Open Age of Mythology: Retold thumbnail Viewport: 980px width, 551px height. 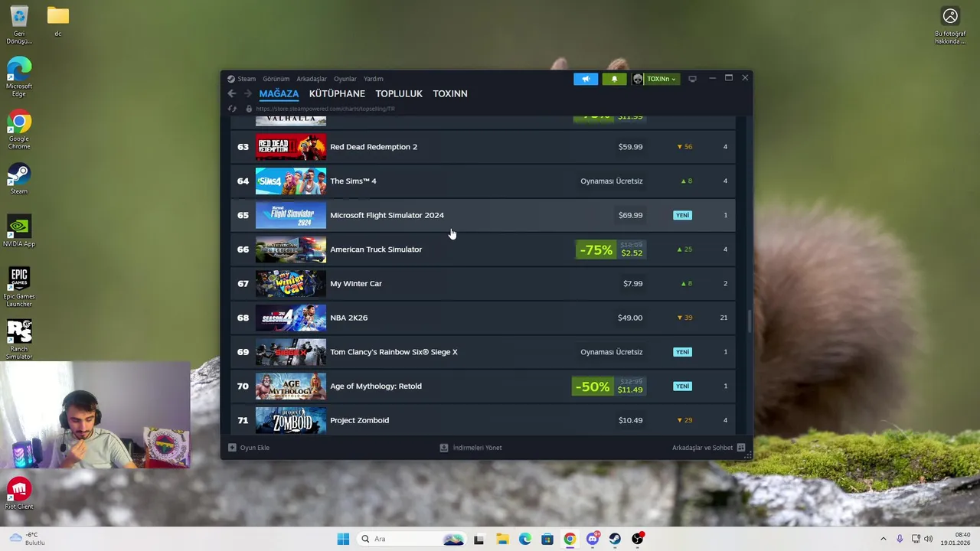291,386
